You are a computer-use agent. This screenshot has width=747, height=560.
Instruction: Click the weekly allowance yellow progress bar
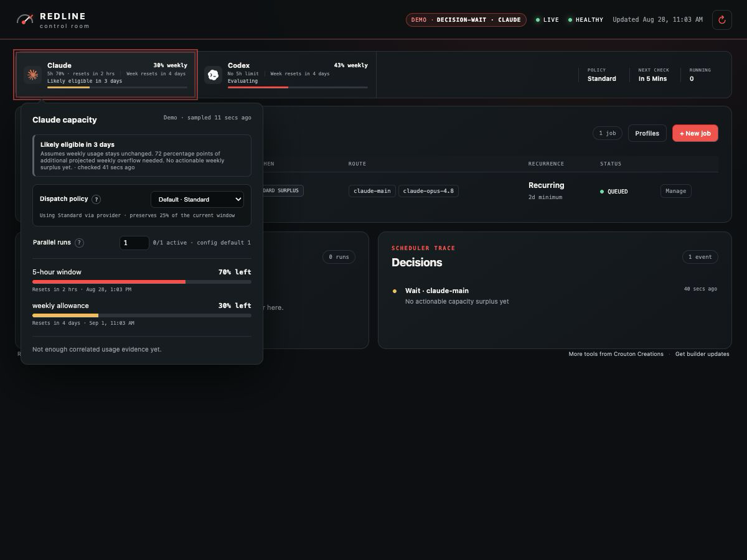pyautogui.click(x=142, y=315)
